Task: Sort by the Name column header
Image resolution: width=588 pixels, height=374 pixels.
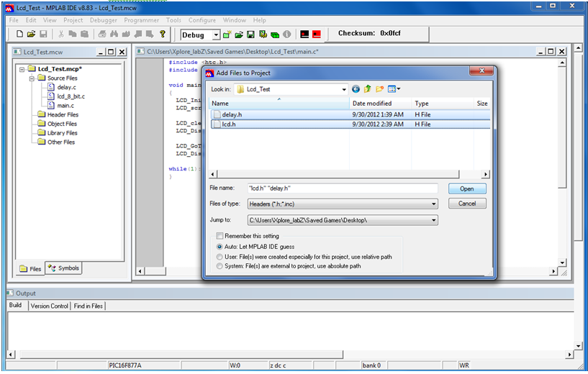Action: click(279, 104)
